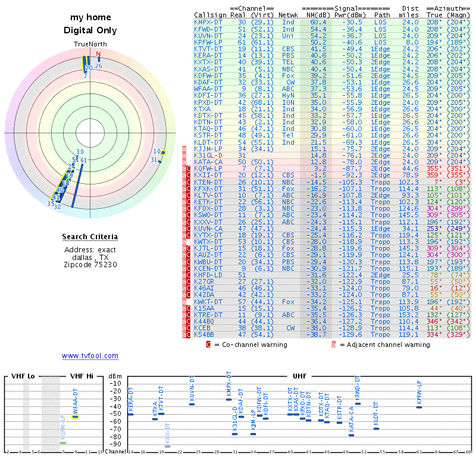Click the KMPX-DT marker in the UHF chart
This screenshot has height=457, width=476.
tap(229, 399)
